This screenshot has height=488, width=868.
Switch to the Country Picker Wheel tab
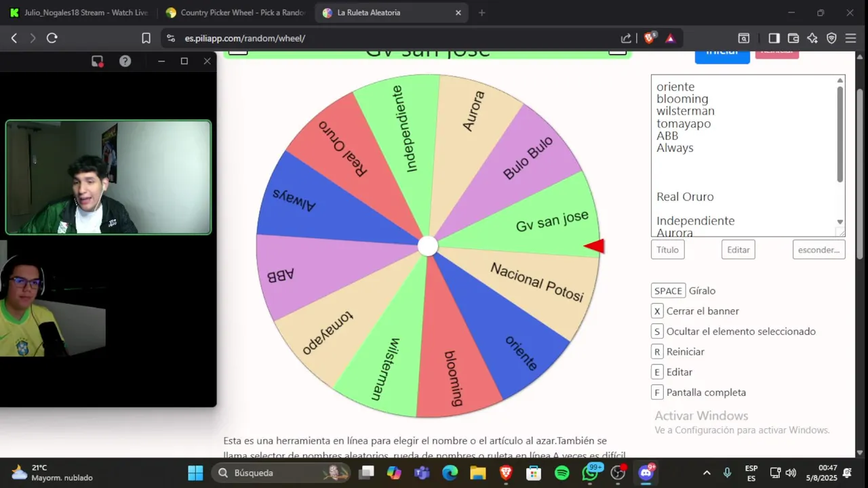pyautogui.click(x=236, y=13)
